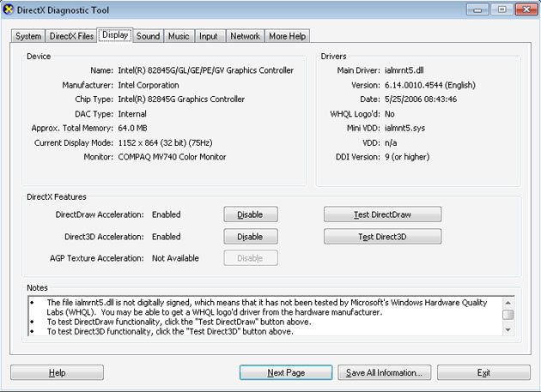Run the Test Direct3D button

[382, 237]
